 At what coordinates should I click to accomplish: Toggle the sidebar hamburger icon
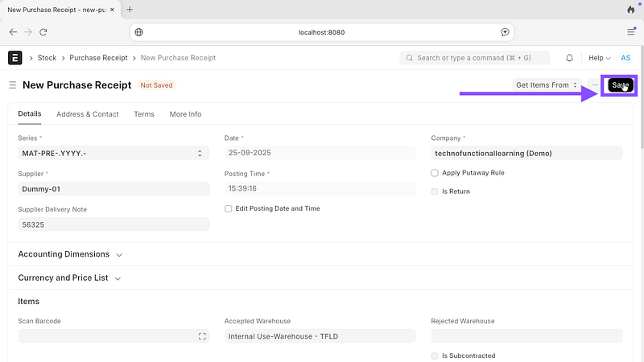pos(12,85)
